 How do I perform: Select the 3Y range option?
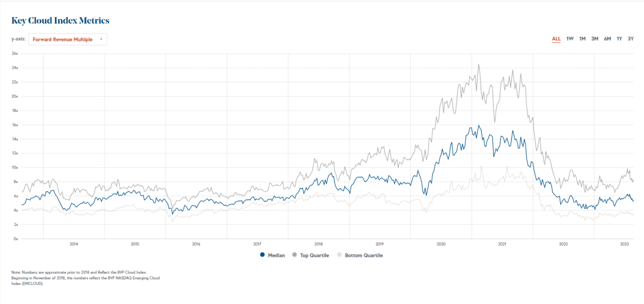pyautogui.click(x=630, y=39)
